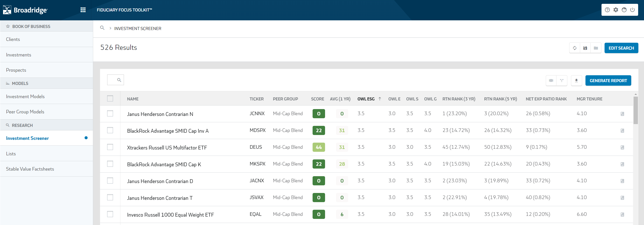Click the compare columns icon
Image resolution: width=644 pixels, height=225 pixels.
(551, 81)
